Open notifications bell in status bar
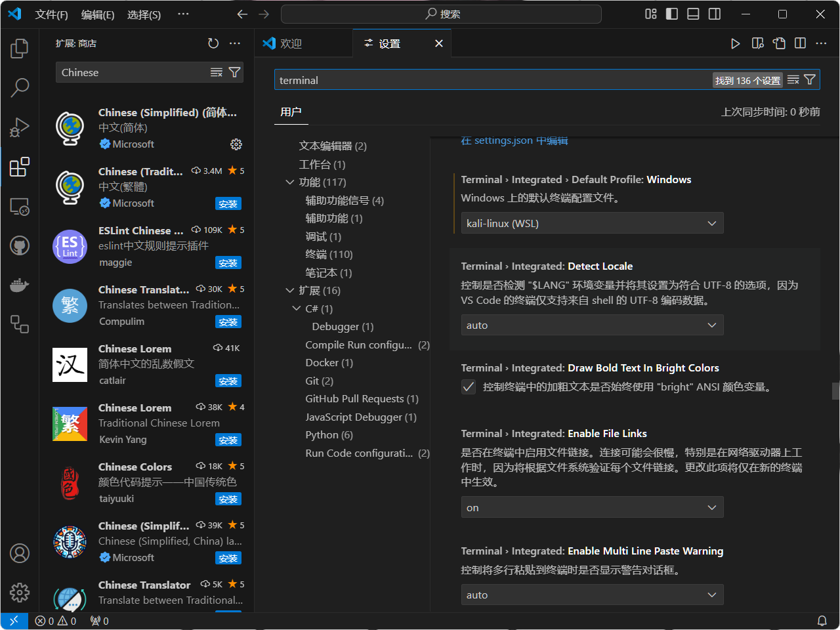 click(x=822, y=621)
